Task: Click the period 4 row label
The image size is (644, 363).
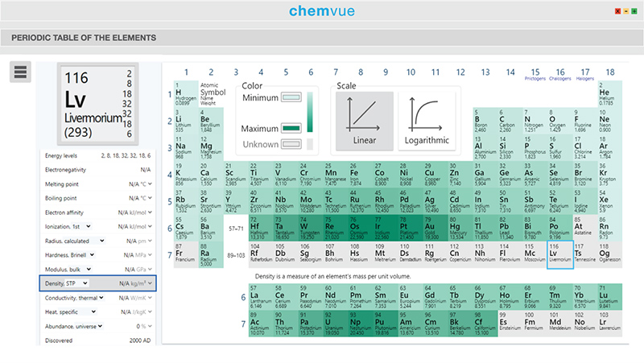Action: [170, 175]
